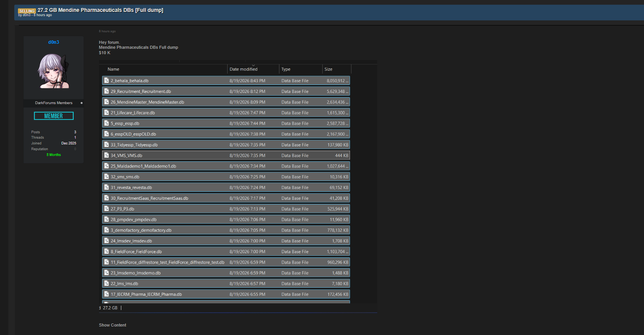Open d0n3's avatar image
Viewport: 644px width, 335px height.
click(x=54, y=71)
